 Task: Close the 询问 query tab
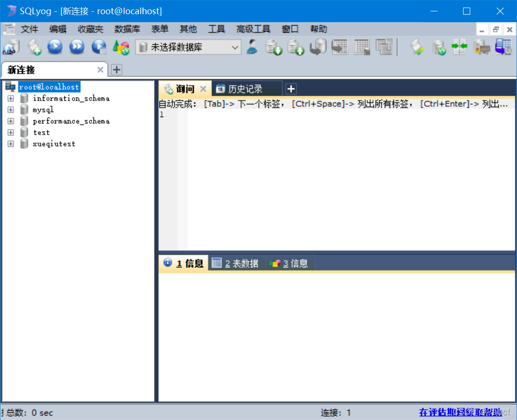click(203, 89)
